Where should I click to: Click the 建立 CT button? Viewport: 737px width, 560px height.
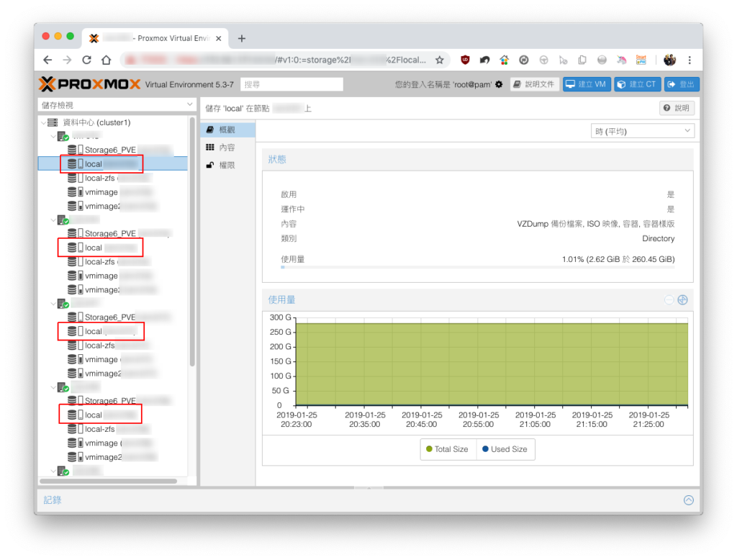[x=638, y=84]
